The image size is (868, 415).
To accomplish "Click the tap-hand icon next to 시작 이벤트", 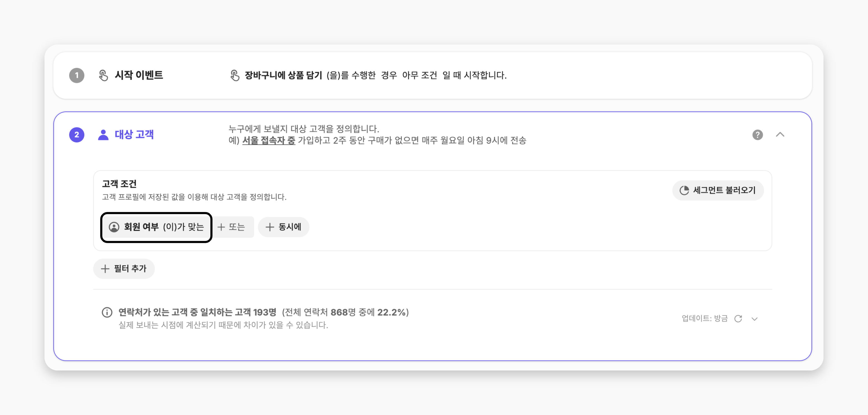I will coord(103,75).
